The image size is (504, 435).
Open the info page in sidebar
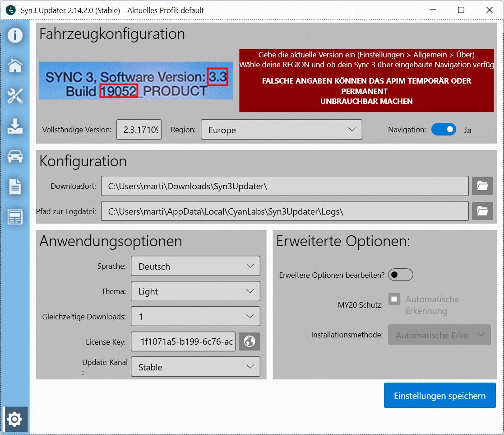point(15,35)
